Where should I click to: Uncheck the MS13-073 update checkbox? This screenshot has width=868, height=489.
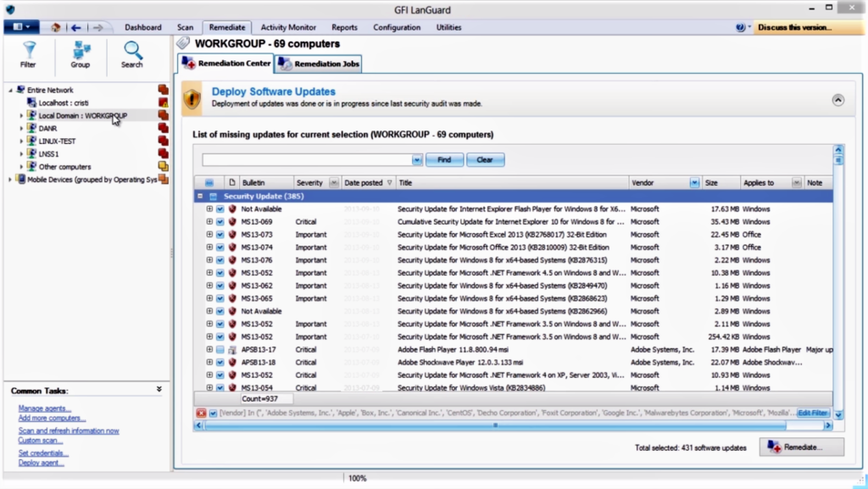(x=220, y=235)
